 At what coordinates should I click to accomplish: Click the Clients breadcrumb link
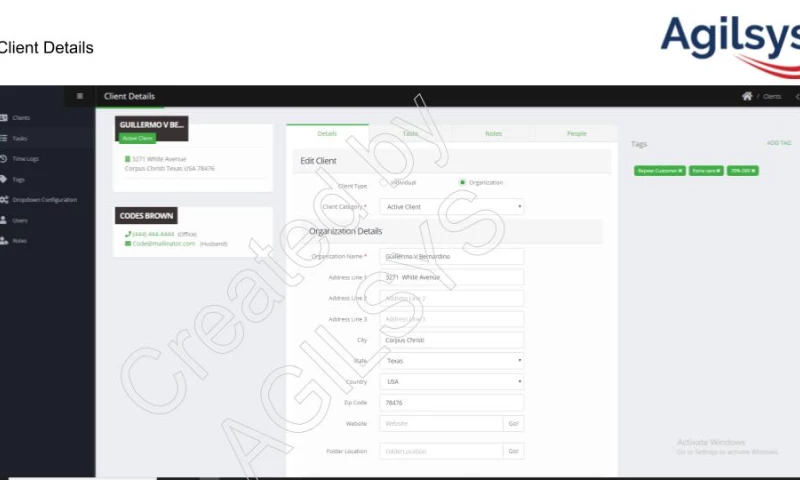click(x=772, y=96)
